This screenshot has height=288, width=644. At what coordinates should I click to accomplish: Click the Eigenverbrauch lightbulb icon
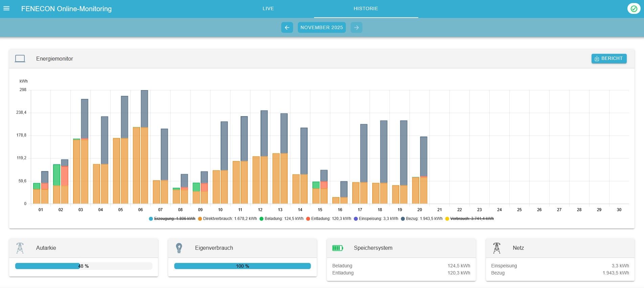pyautogui.click(x=179, y=248)
